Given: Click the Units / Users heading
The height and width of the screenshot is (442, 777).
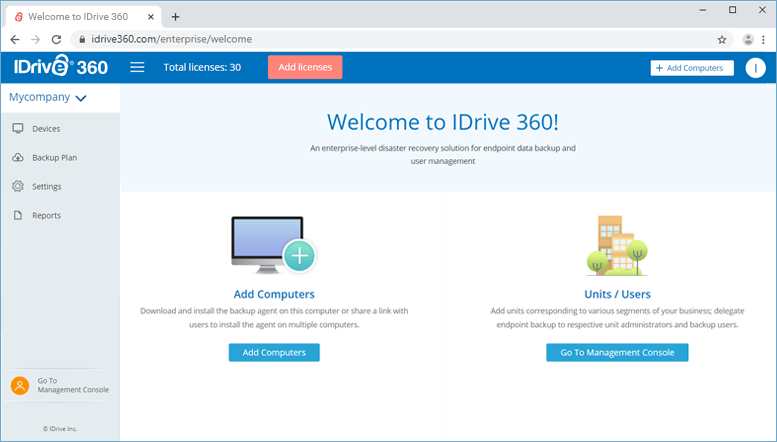Looking at the screenshot, I should click(x=617, y=294).
